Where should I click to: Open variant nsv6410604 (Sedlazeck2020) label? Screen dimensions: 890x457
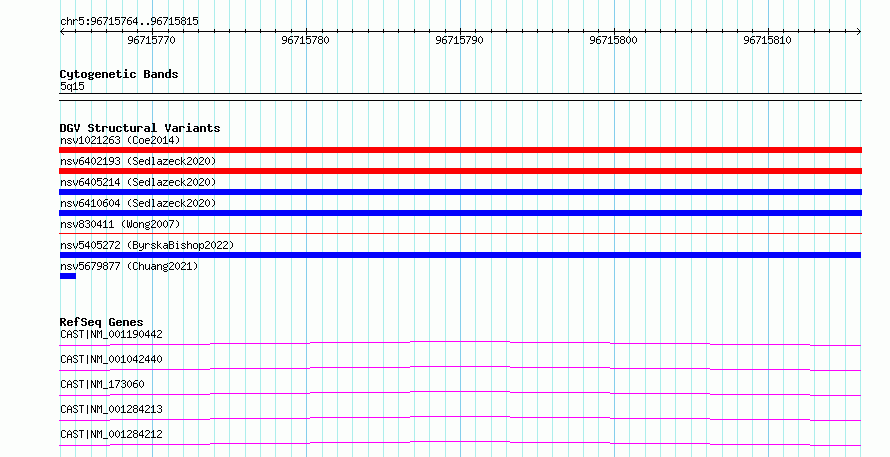coord(138,203)
